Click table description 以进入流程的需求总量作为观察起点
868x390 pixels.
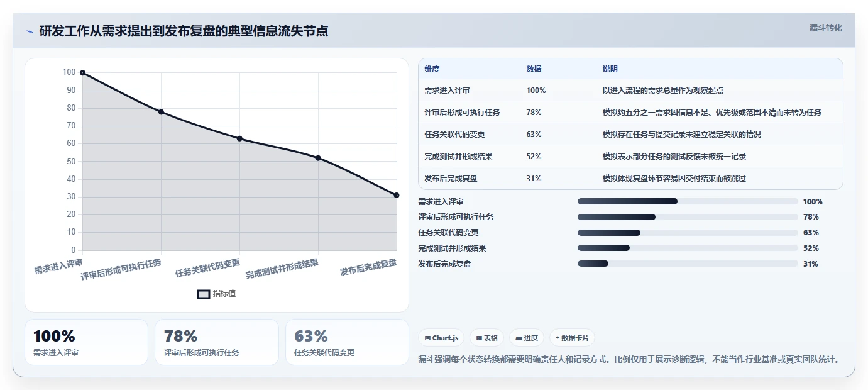[662, 91]
